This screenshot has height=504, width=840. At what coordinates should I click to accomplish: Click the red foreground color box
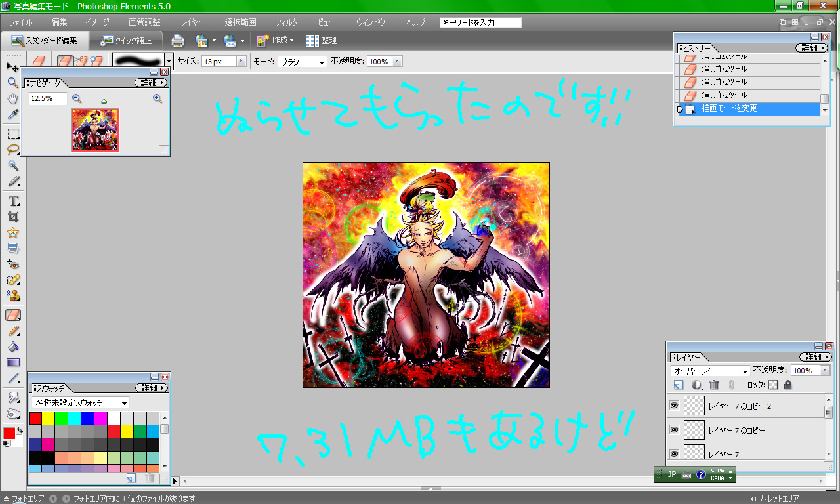tap(9, 434)
